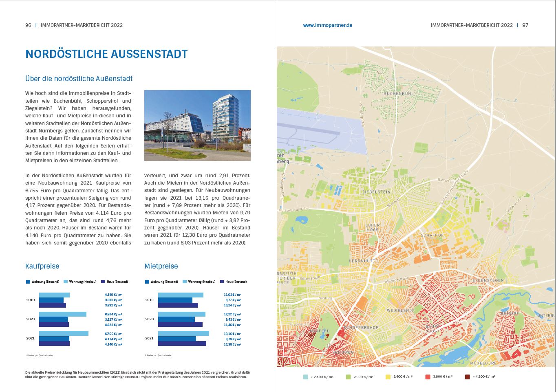Image resolution: width=556 pixels, height=392 pixels.
Task: Click the office tower photo thumbnail
Action: pyautogui.click(x=197, y=126)
